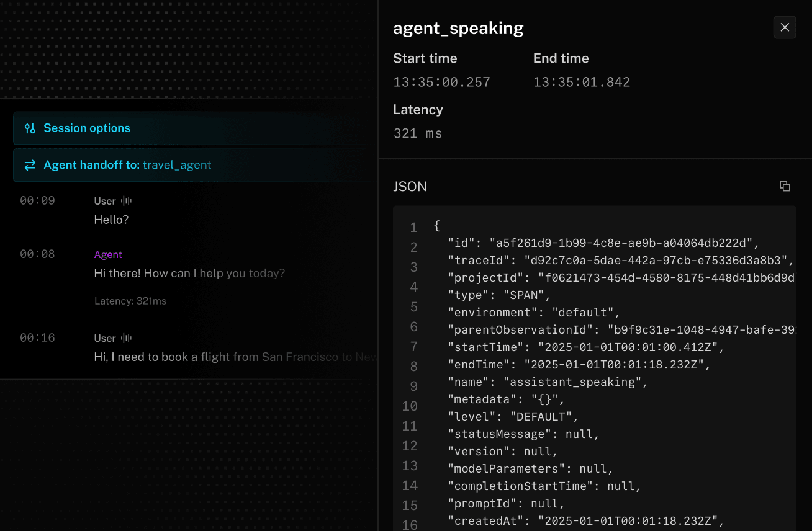Click the exchange arrows on the Agent handoff row

29,165
